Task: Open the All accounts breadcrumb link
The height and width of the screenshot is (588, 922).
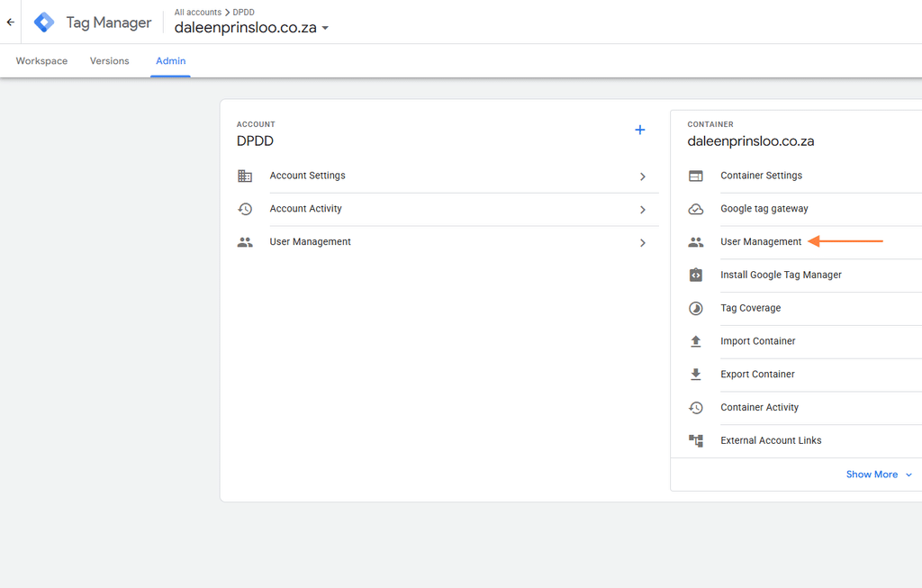Action: click(197, 13)
